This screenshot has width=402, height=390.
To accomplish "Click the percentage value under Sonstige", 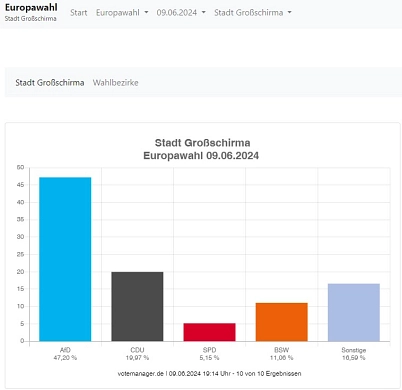I will pos(354,358).
